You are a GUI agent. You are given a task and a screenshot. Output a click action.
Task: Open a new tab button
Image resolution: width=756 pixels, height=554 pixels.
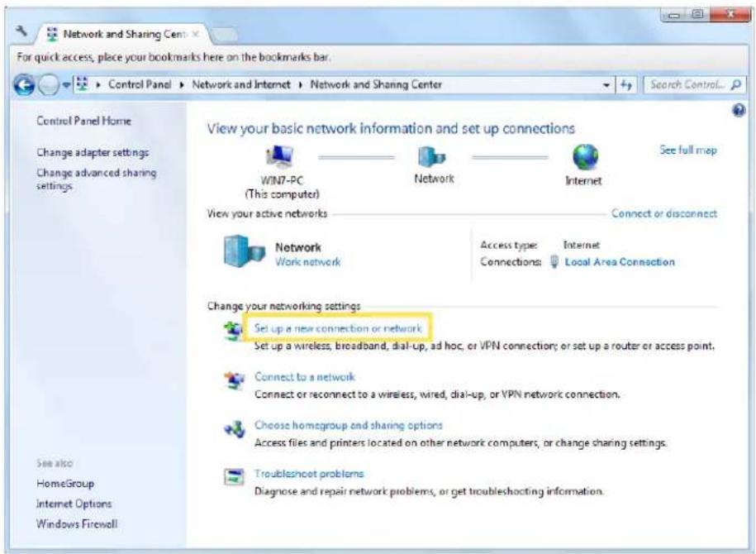coord(226,36)
